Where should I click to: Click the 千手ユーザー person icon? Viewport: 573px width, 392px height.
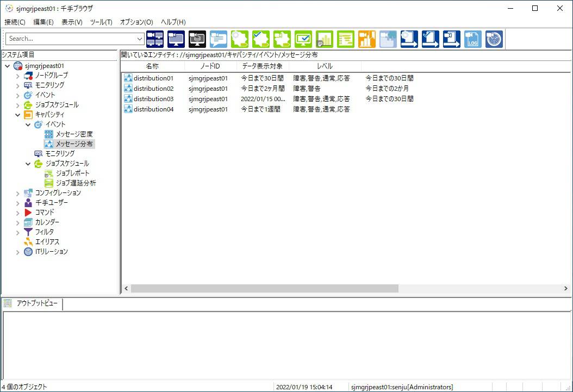[28, 203]
